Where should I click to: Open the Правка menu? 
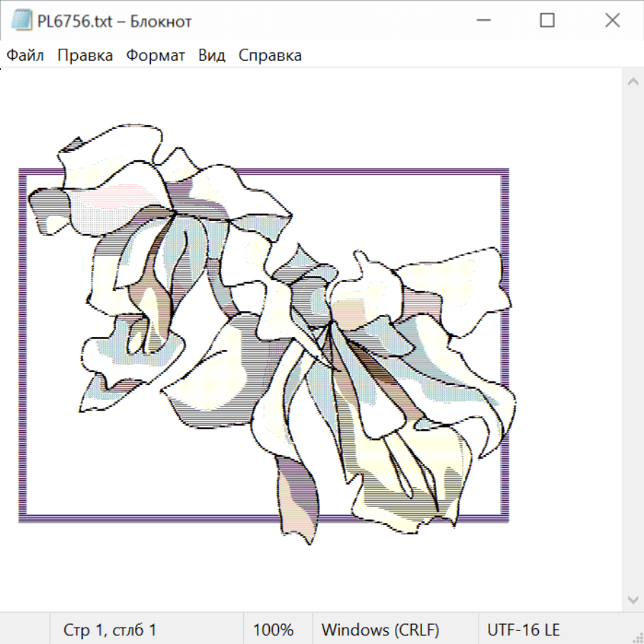84,55
